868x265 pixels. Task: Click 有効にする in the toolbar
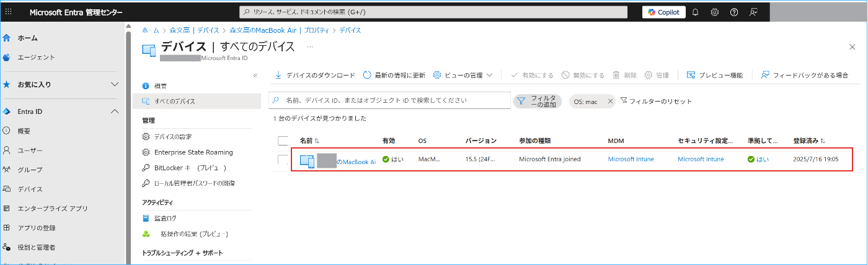[x=532, y=75]
